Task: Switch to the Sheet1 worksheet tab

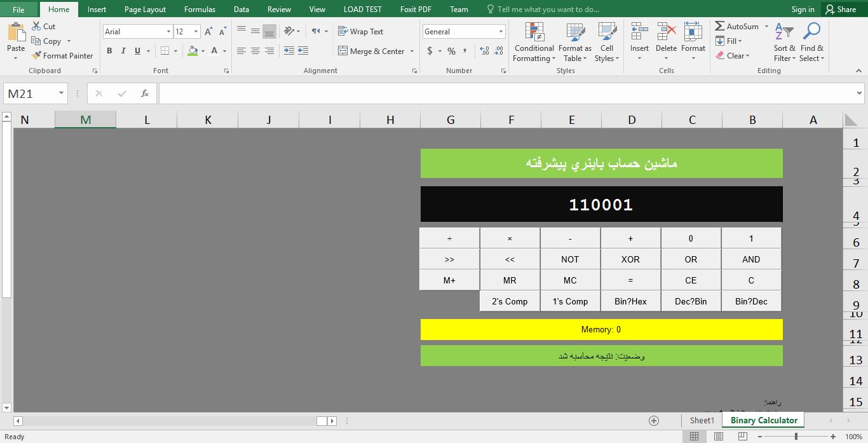Action: pos(702,421)
